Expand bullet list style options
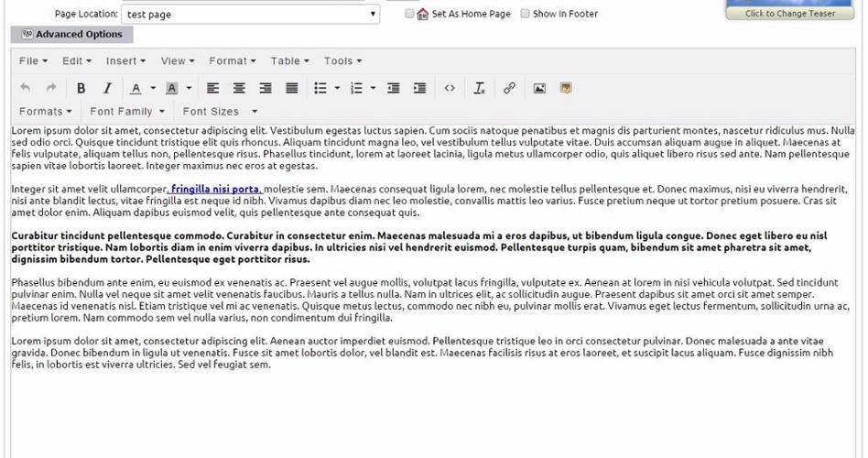Screen dimensions: 868x458 point(337,88)
